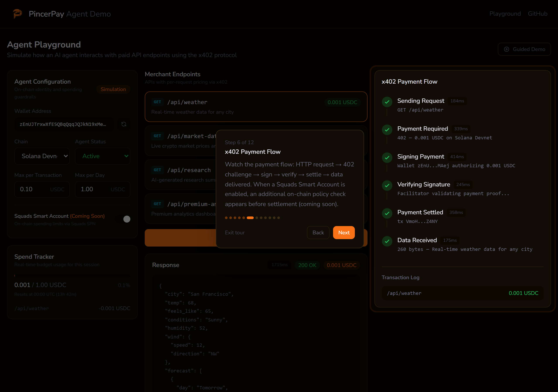Image resolution: width=558 pixels, height=392 pixels.
Task: Select the GET badge on /api/weather
Action: (158, 102)
